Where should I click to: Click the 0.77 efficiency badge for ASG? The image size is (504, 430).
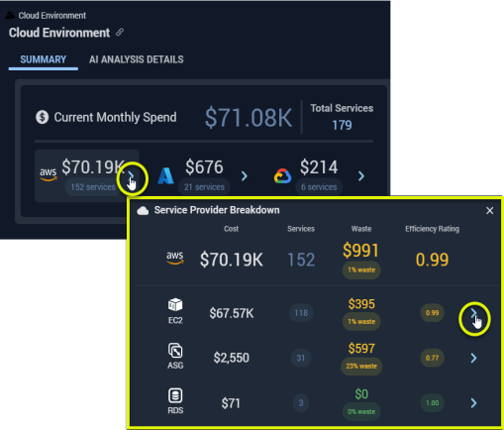click(x=432, y=358)
